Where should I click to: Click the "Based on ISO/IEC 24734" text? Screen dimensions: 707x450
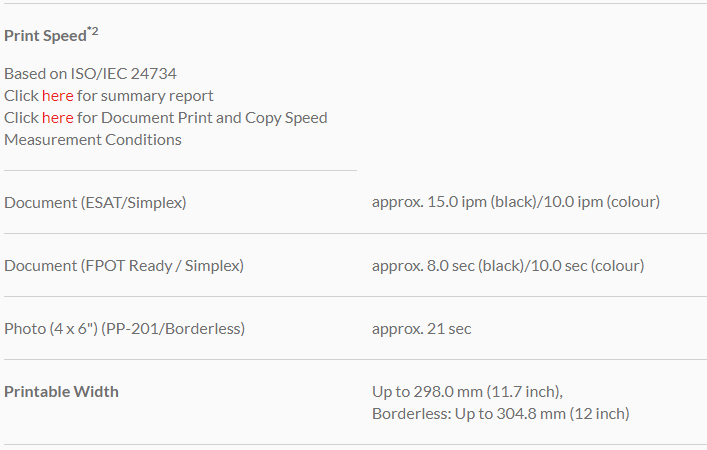[91, 74]
